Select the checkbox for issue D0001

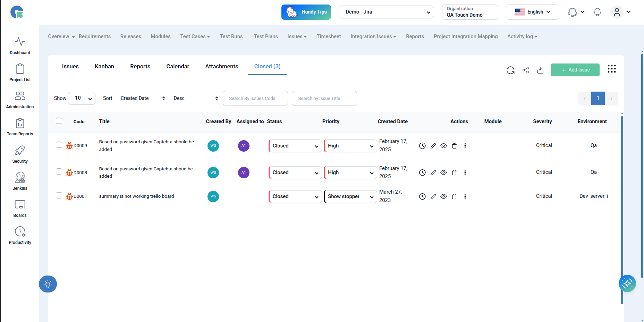[x=59, y=195]
